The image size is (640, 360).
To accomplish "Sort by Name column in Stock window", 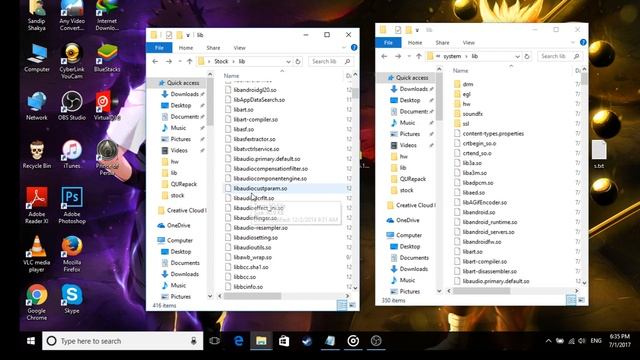I will (231, 76).
